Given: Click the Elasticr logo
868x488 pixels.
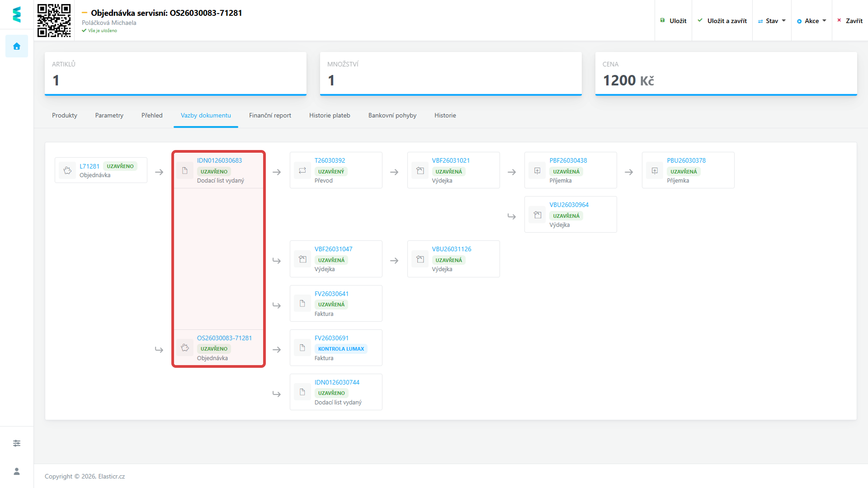Looking at the screenshot, I should click(17, 14).
